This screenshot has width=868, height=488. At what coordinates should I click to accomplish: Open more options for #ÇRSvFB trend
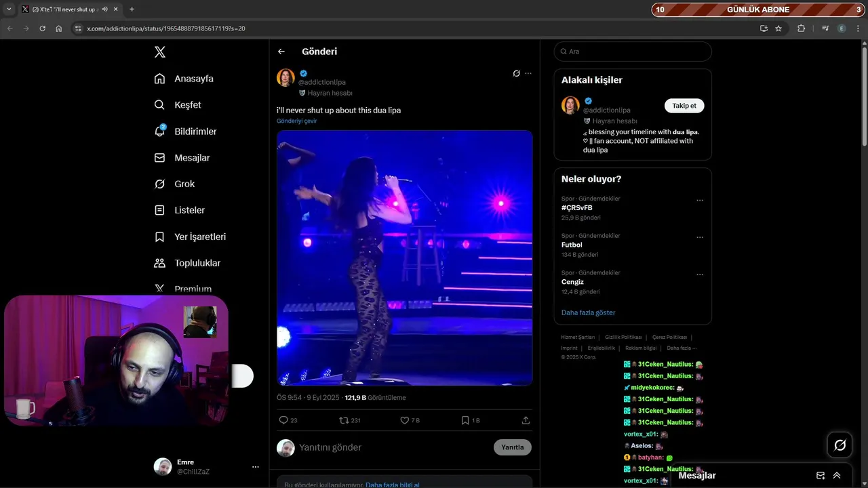coord(700,200)
